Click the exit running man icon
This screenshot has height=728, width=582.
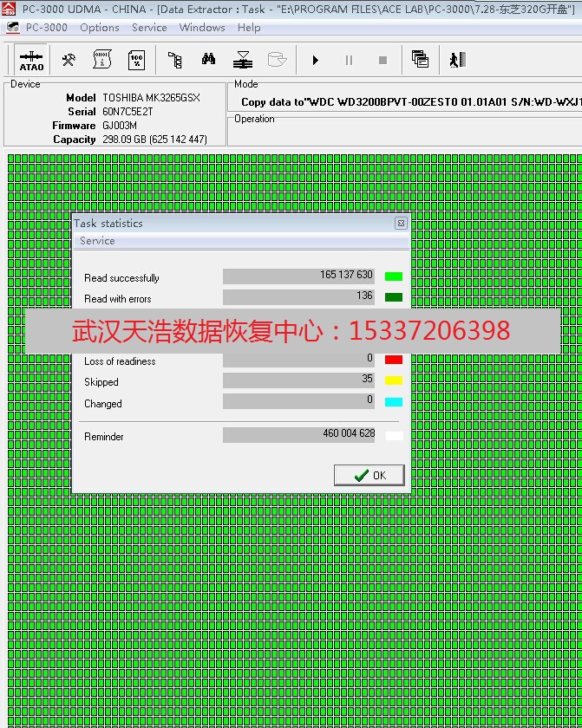[457, 60]
